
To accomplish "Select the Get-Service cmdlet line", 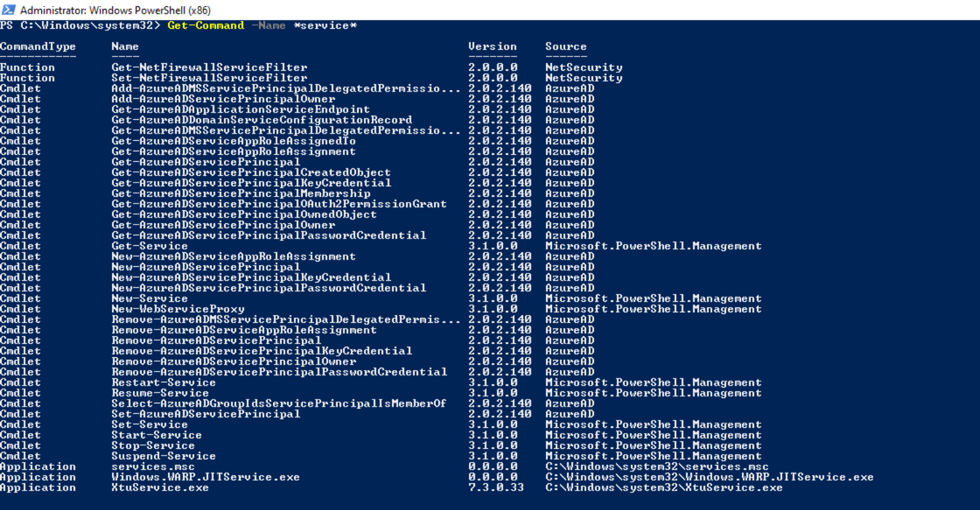I will pyautogui.click(x=149, y=246).
